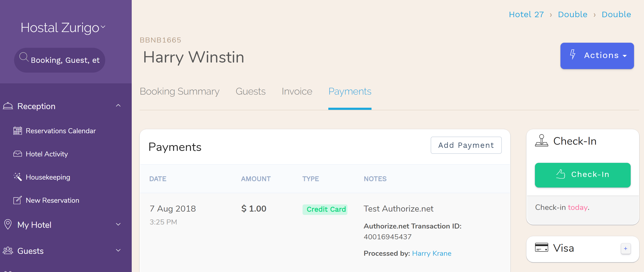Image resolution: width=644 pixels, height=272 pixels.
Task: Click the Guests people icon
Action: point(8,251)
